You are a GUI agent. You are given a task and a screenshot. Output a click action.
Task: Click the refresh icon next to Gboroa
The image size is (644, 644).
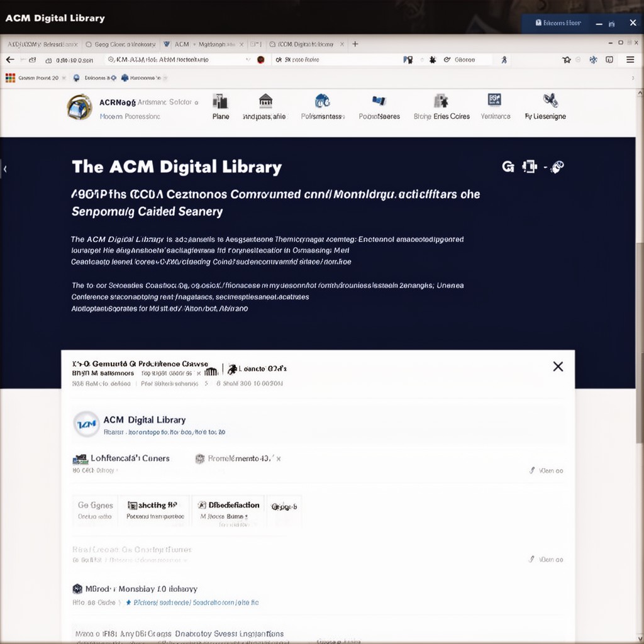(447, 60)
